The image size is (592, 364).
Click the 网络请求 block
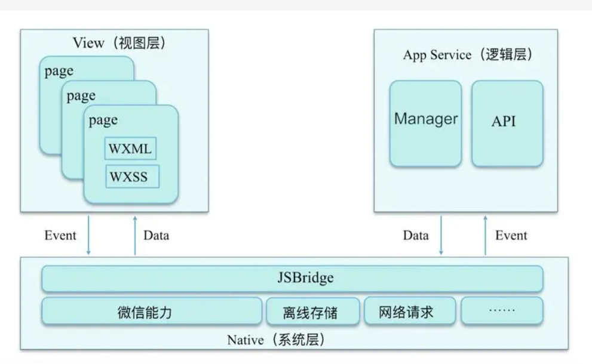[410, 311]
